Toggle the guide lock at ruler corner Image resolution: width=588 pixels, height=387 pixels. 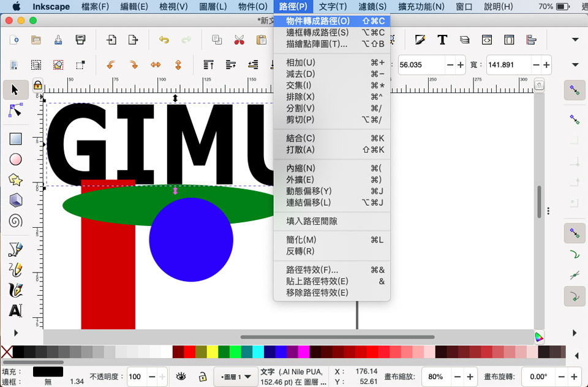(37, 86)
